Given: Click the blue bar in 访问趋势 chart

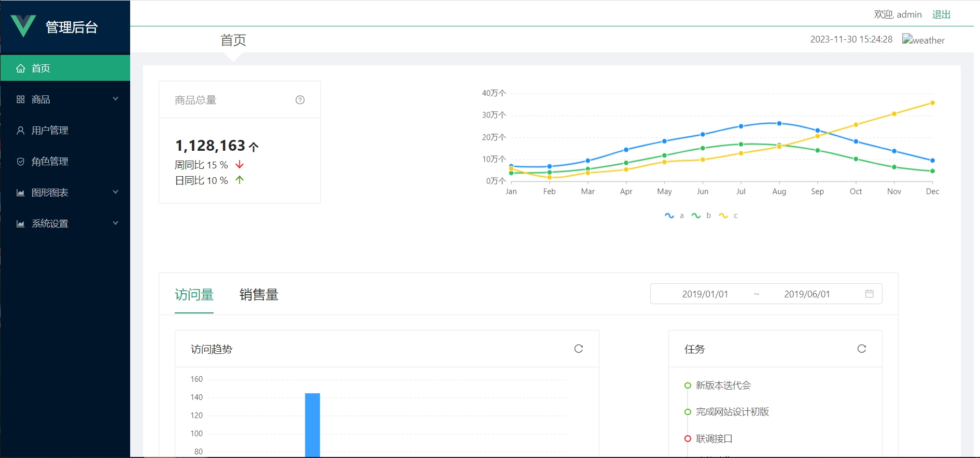Looking at the screenshot, I should (x=312, y=425).
